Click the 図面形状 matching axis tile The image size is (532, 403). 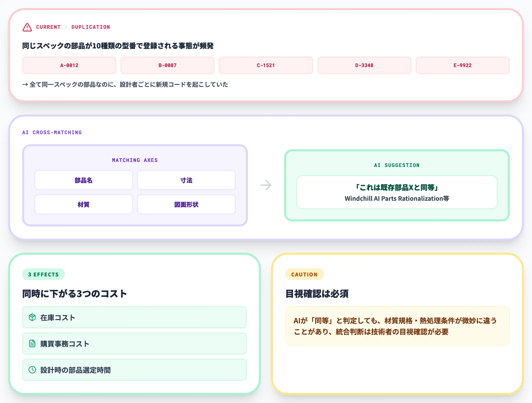[186, 205]
